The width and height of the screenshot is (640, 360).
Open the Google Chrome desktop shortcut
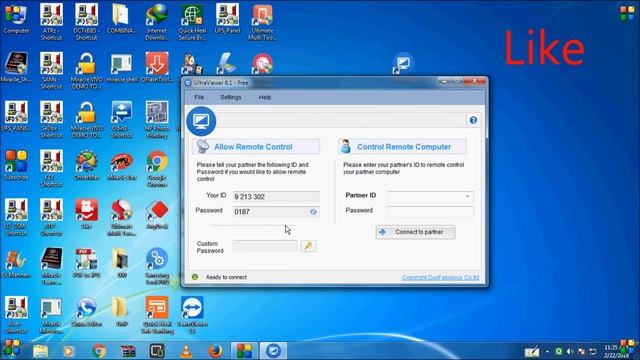157,169
